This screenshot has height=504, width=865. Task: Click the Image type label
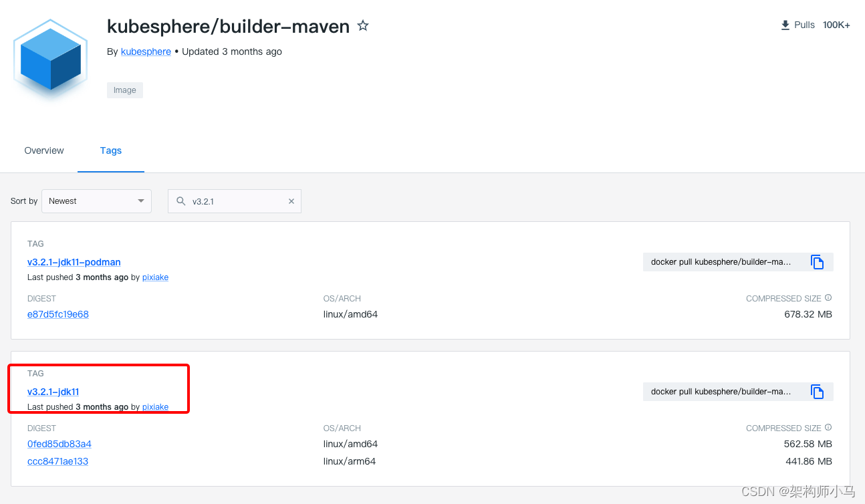click(x=124, y=90)
